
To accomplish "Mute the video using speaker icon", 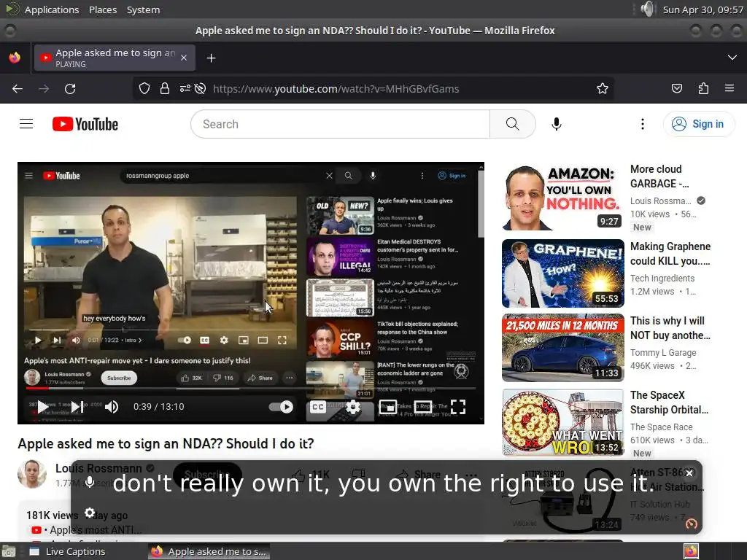I will [x=112, y=407].
